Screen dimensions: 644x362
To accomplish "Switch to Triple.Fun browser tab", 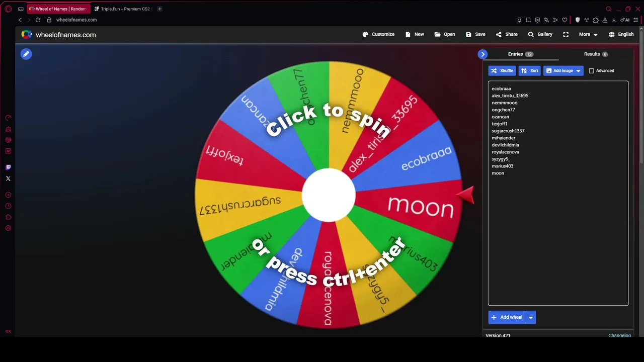I will click(x=123, y=9).
